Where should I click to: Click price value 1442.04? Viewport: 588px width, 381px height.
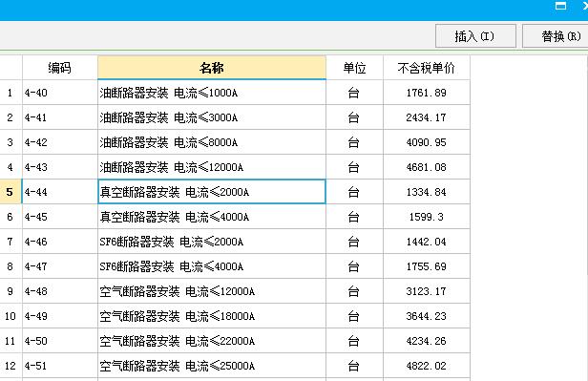coord(427,242)
